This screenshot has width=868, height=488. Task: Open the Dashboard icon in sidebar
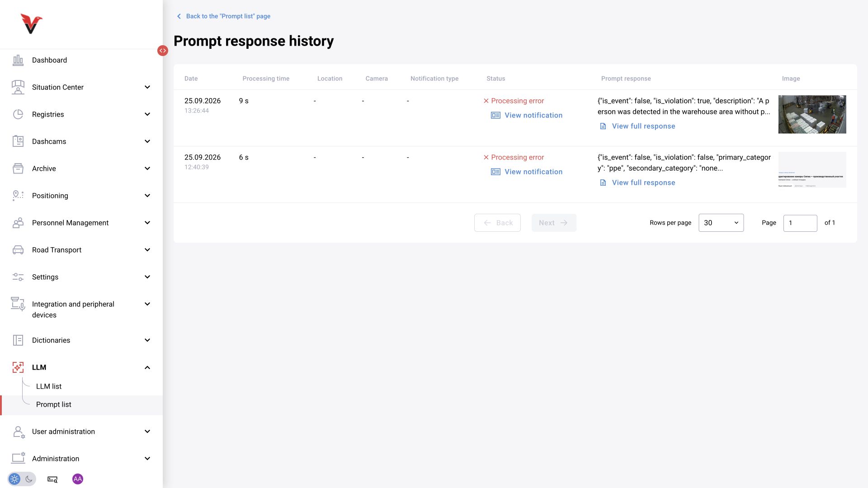pos(18,60)
